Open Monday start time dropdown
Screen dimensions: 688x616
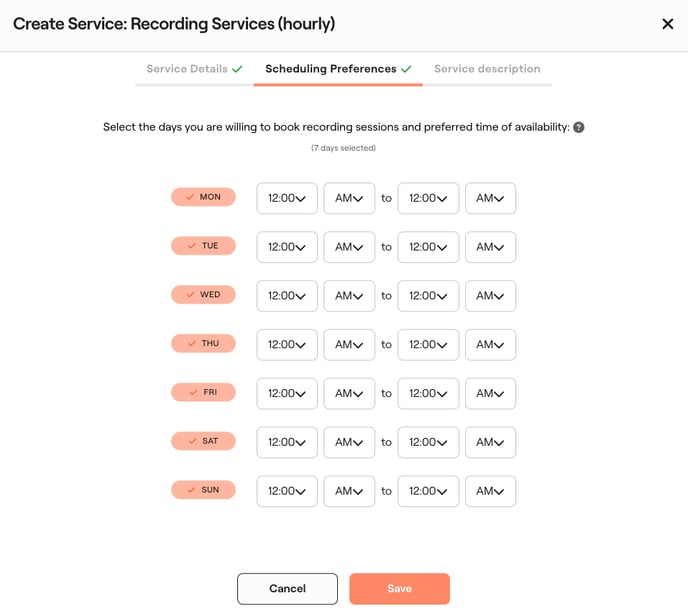[287, 198]
